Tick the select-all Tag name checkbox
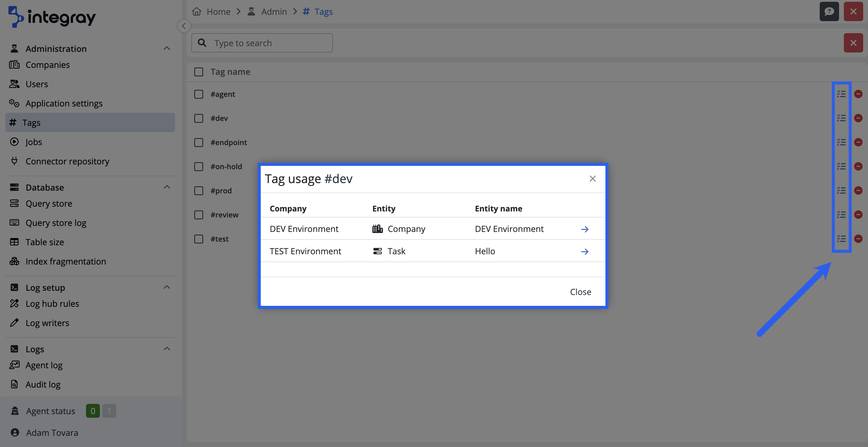The image size is (868, 447). [199, 72]
